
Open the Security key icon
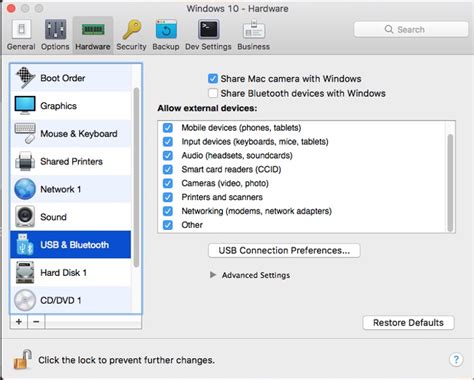[131, 30]
